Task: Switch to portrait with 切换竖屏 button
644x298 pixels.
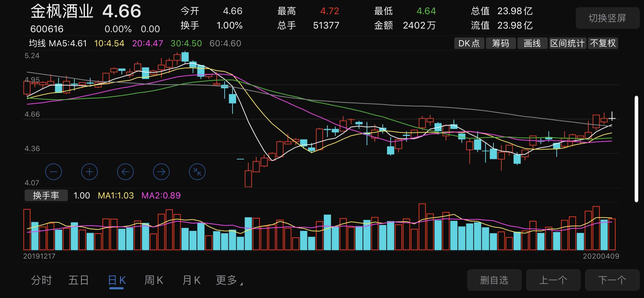Action: pyautogui.click(x=607, y=18)
